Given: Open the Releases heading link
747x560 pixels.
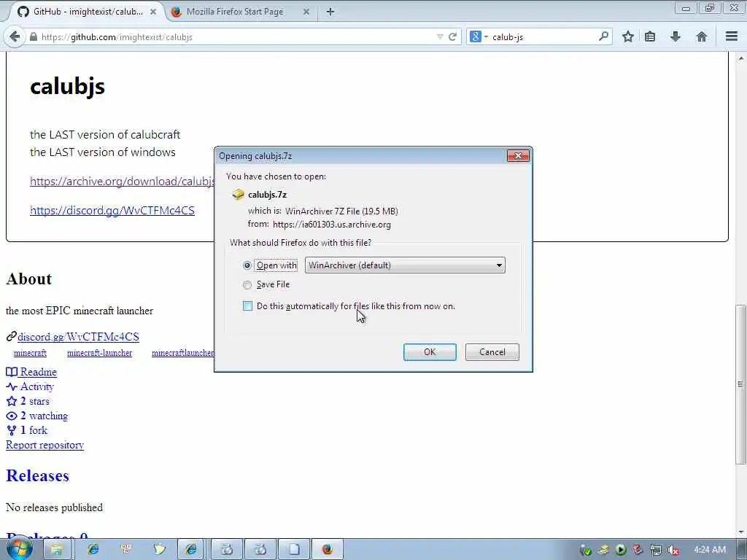Looking at the screenshot, I should point(37,475).
